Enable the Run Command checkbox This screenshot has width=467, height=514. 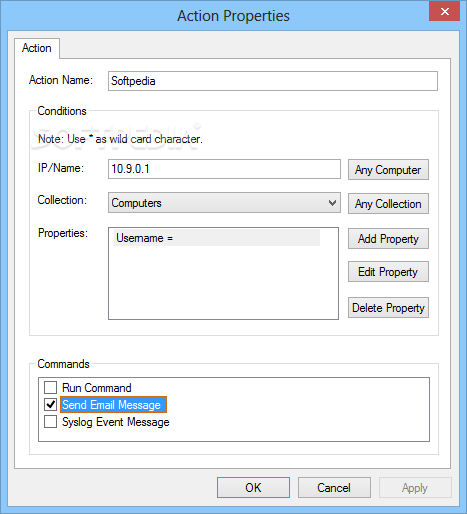click(51, 388)
